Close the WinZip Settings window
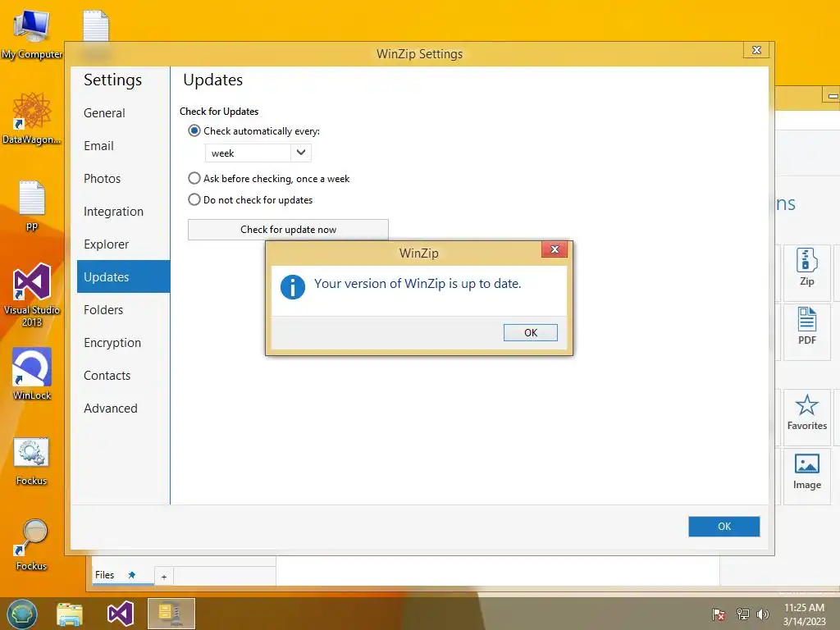This screenshot has height=630, width=840. tap(756, 50)
